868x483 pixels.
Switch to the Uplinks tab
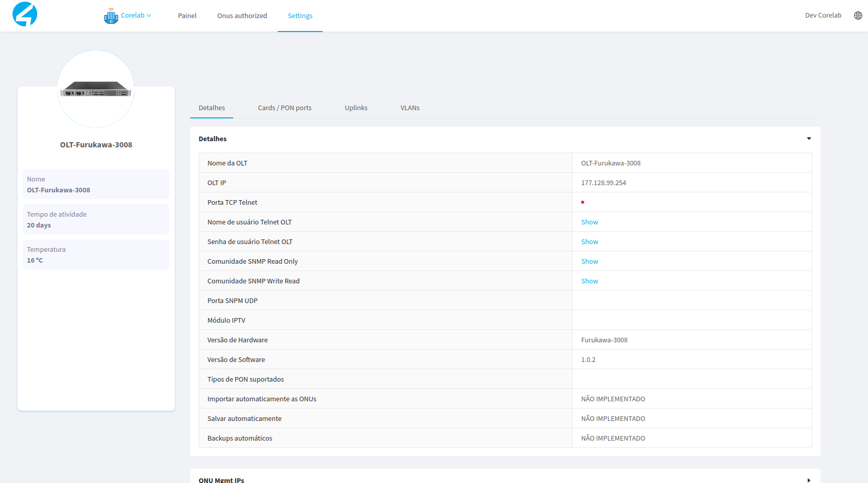(356, 108)
